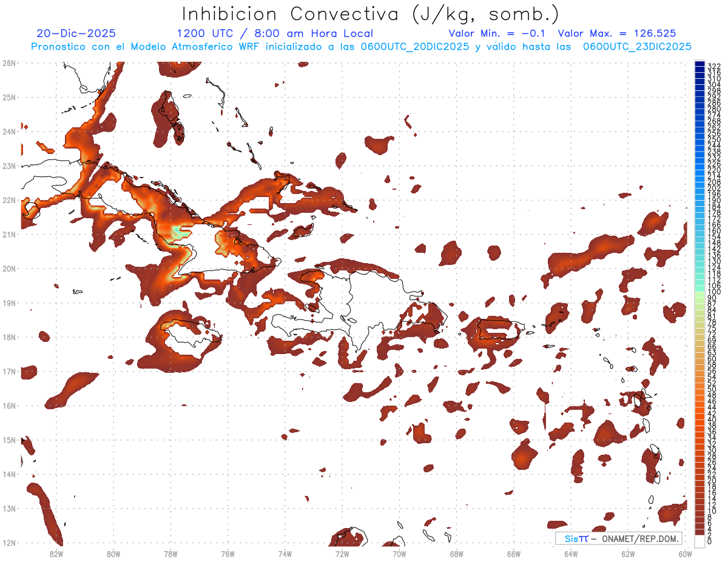
Task: Click the '72W' longitude label
Action: (342, 554)
